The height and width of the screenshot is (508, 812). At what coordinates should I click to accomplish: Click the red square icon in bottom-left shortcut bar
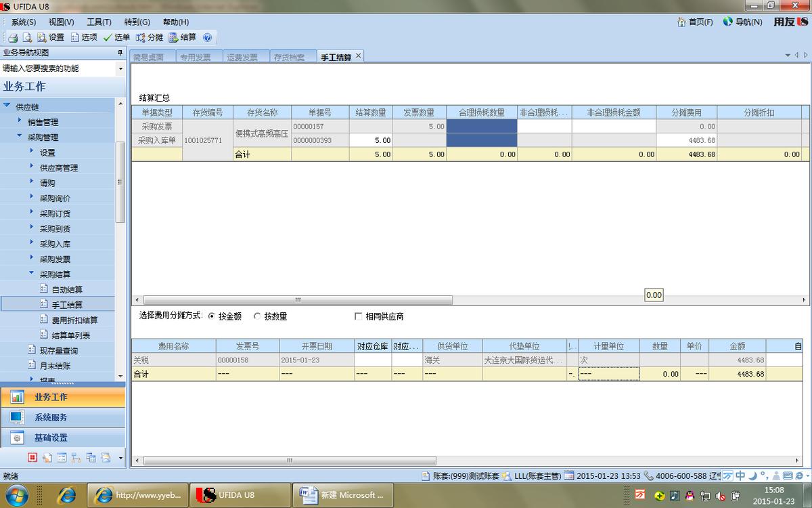(32, 458)
